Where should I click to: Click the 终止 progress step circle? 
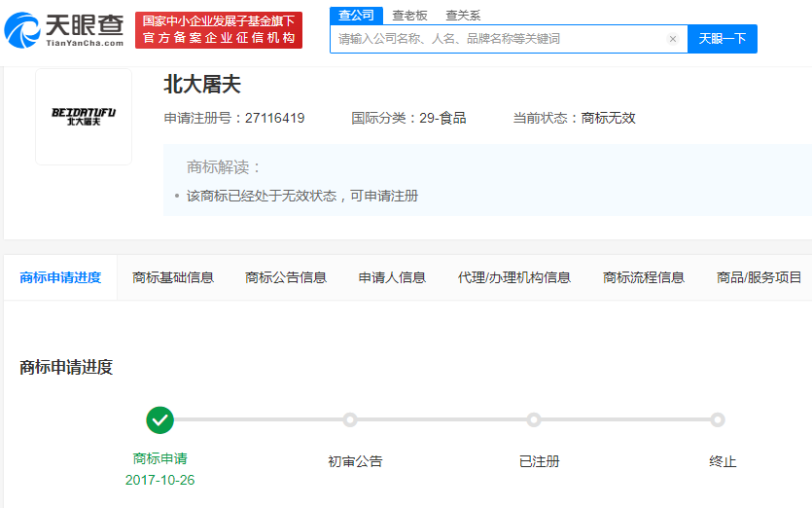coord(718,419)
